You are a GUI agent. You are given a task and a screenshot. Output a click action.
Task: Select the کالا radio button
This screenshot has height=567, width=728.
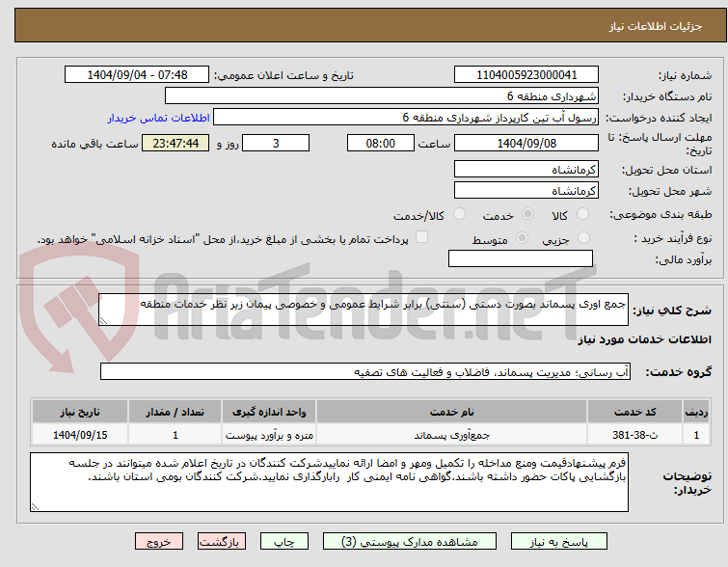pos(582,214)
